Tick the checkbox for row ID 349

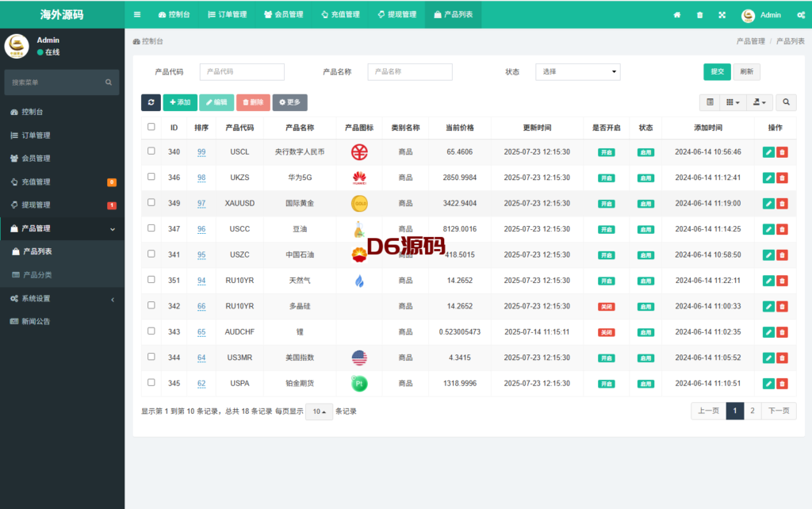(151, 203)
